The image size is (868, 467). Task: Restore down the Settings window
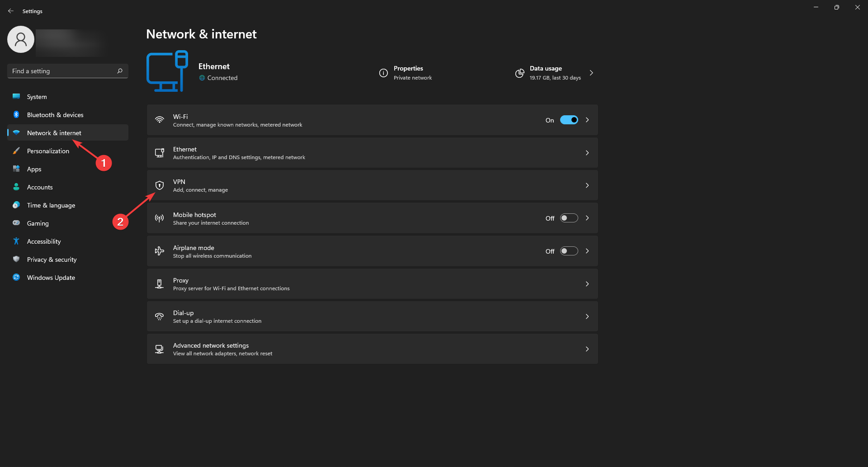[837, 7]
